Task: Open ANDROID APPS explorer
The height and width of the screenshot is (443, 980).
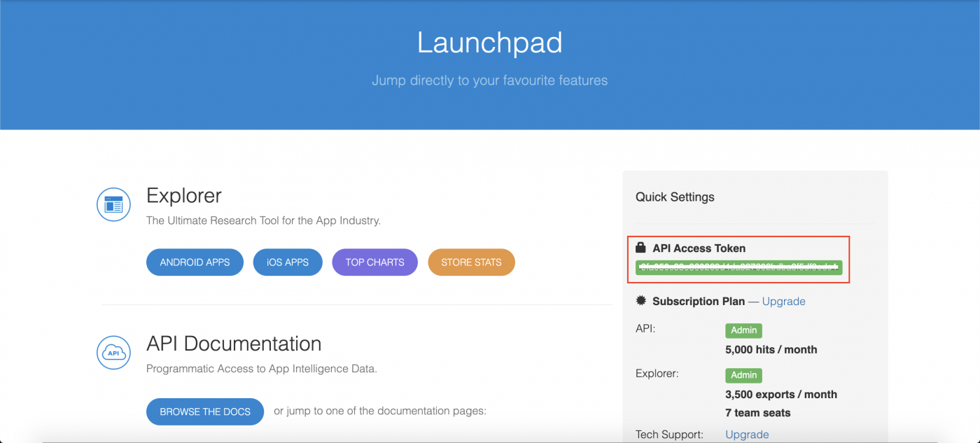Action: click(195, 262)
